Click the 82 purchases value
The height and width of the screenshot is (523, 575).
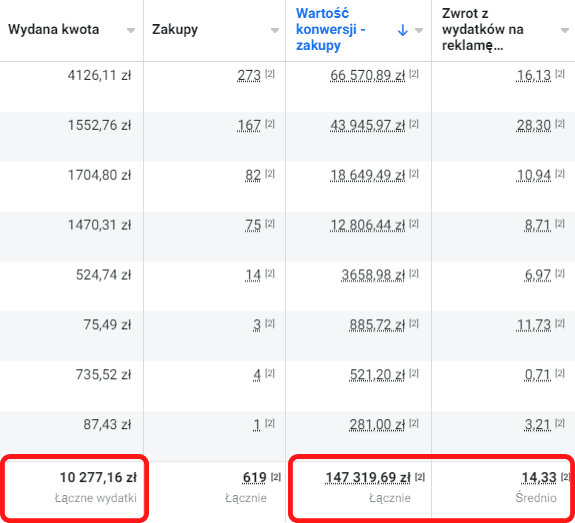(x=253, y=175)
